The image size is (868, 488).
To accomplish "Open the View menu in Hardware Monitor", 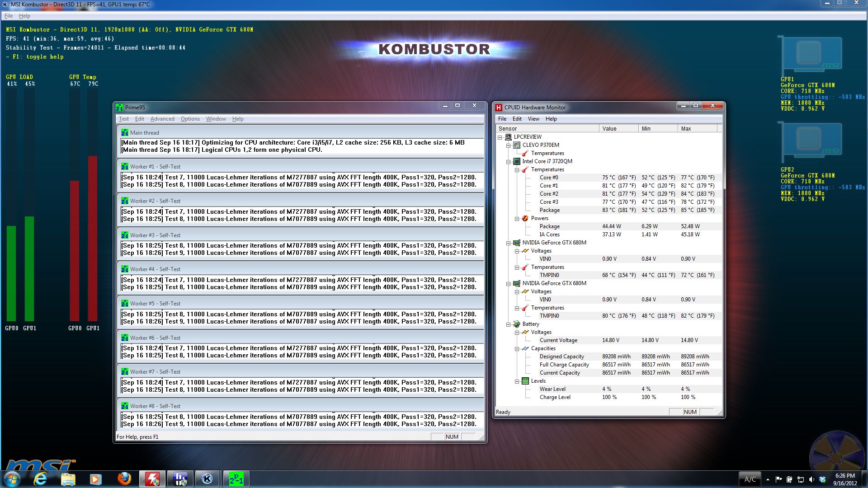I will pyautogui.click(x=533, y=119).
